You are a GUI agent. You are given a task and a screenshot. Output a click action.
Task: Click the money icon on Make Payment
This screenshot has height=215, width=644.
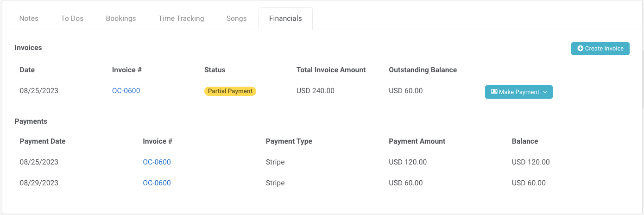pyautogui.click(x=494, y=92)
